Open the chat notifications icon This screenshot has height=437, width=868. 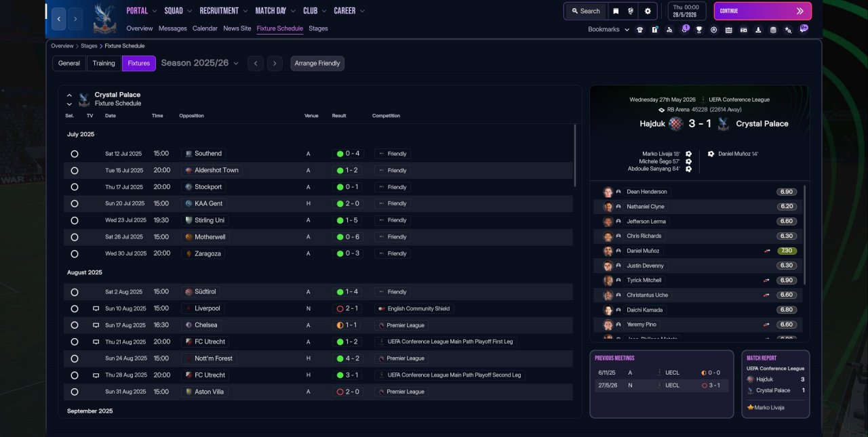(804, 29)
